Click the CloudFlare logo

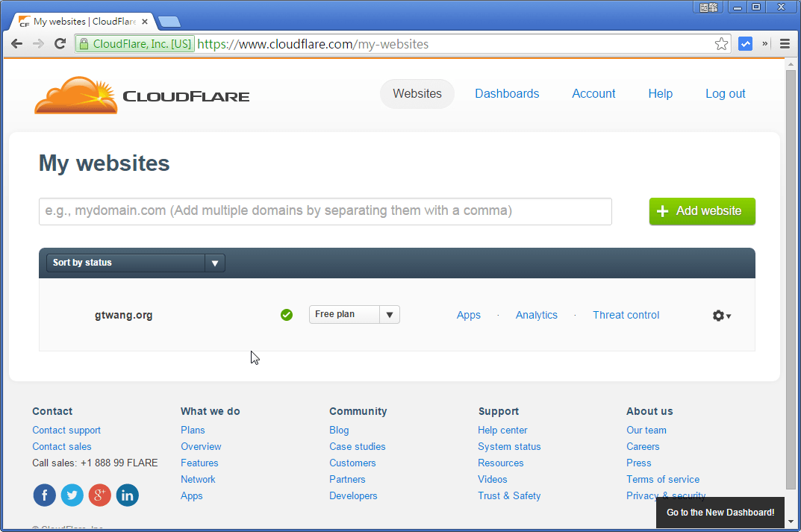tap(141, 94)
